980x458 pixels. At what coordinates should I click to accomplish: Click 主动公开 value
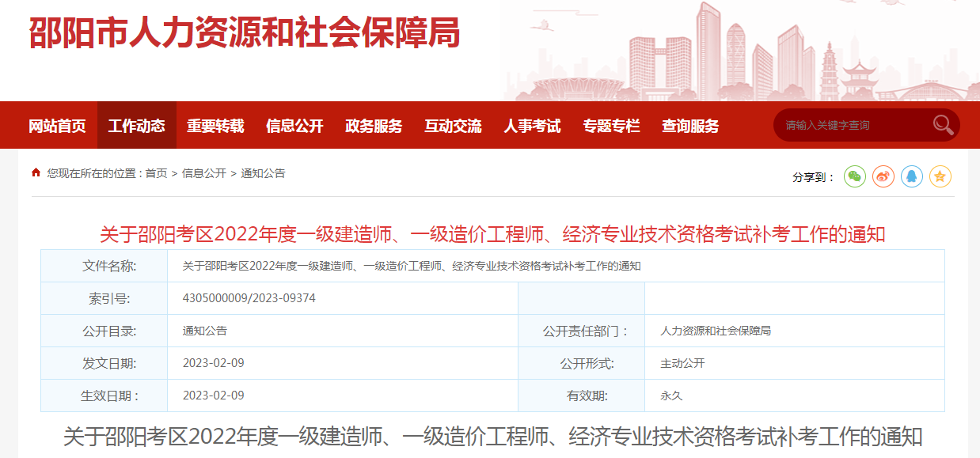click(682, 363)
